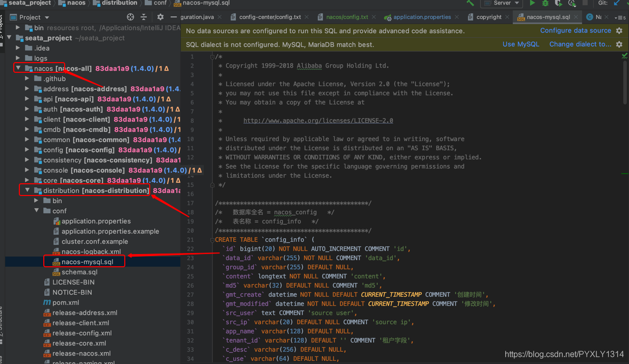Show the hidden editor tabs list
The width and height of the screenshot is (629, 364).
point(620,17)
